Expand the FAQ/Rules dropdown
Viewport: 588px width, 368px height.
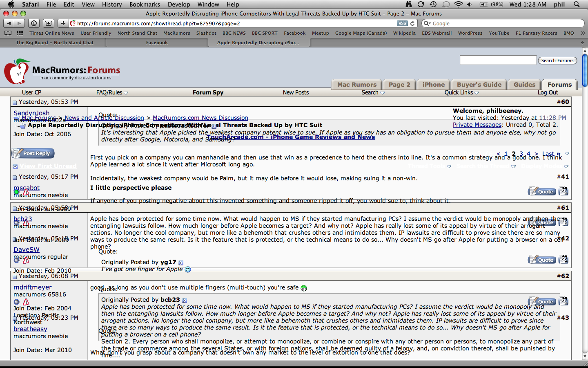click(126, 93)
